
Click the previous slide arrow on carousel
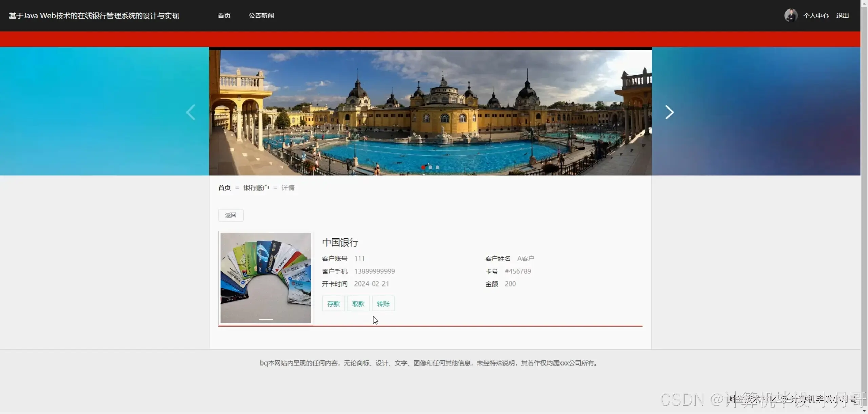coord(191,112)
